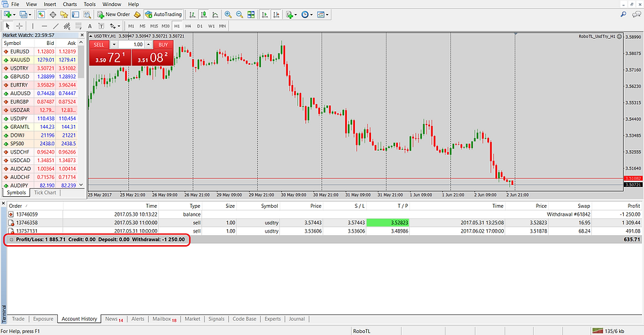Viewport: 644px width, 335px height.
Task: Switch timeframe to M15
Action: [x=154, y=26]
